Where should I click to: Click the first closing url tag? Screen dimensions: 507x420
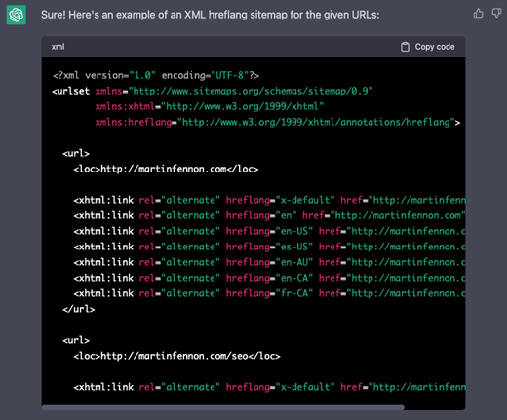[79, 309]
